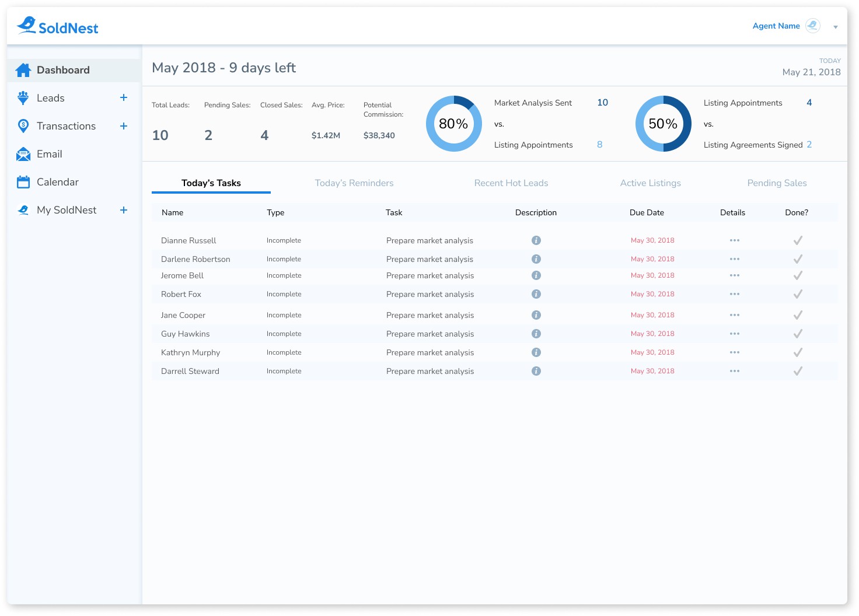Open details ellipsis for Guy Hawkins
This screenshot has height=616, width=859.
(735, 334)
